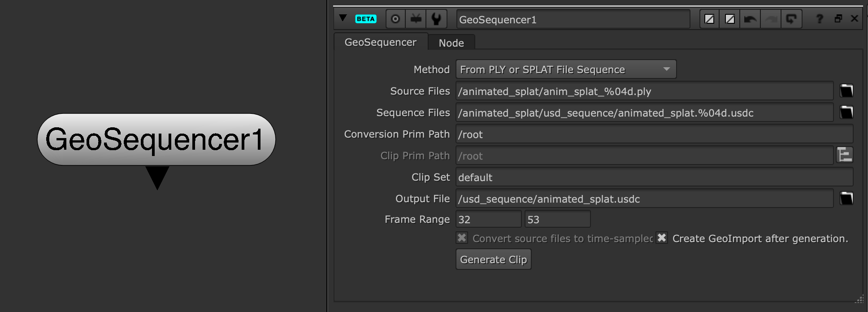Open file browser for Sequence Files
The image size is (868, 312).
(846, 113)
